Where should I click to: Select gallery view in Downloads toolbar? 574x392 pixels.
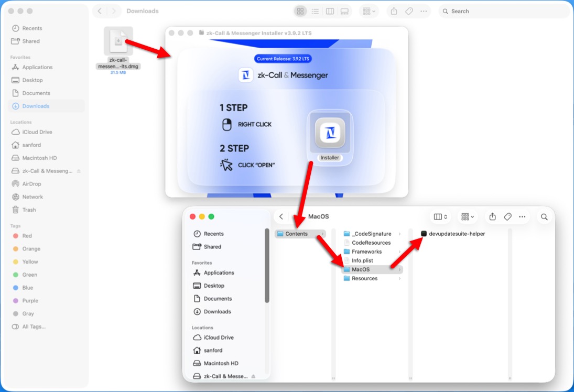(x=344, y=11)
